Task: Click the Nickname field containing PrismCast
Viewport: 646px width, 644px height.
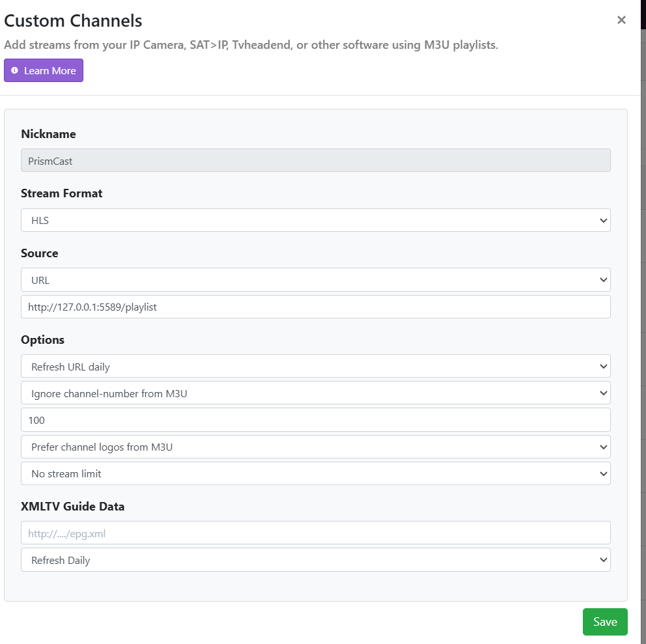Action: point(315,161)
